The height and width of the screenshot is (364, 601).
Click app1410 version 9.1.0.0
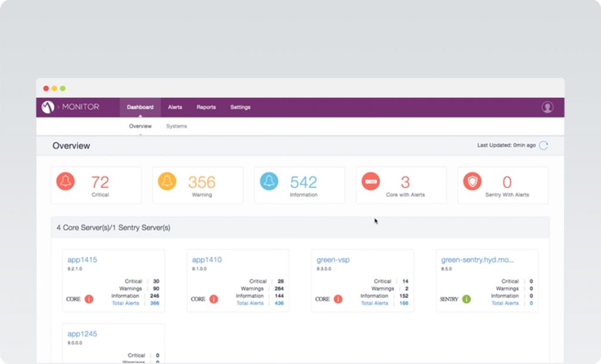coord(200,268)
